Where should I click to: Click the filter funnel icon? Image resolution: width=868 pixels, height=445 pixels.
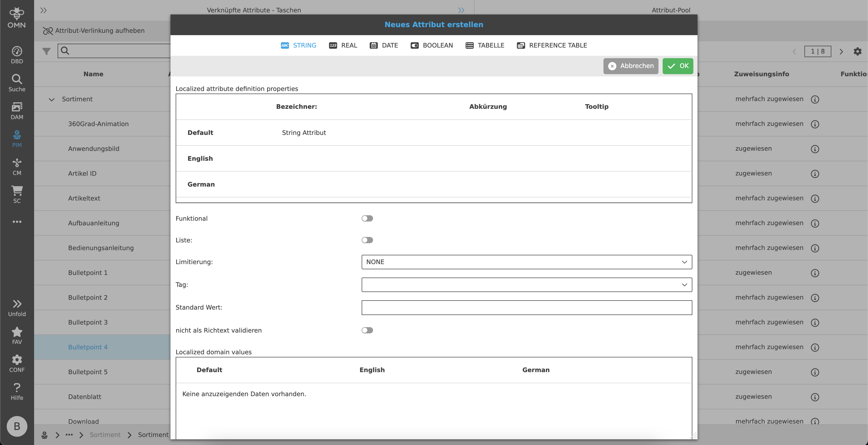coord(47,51)
